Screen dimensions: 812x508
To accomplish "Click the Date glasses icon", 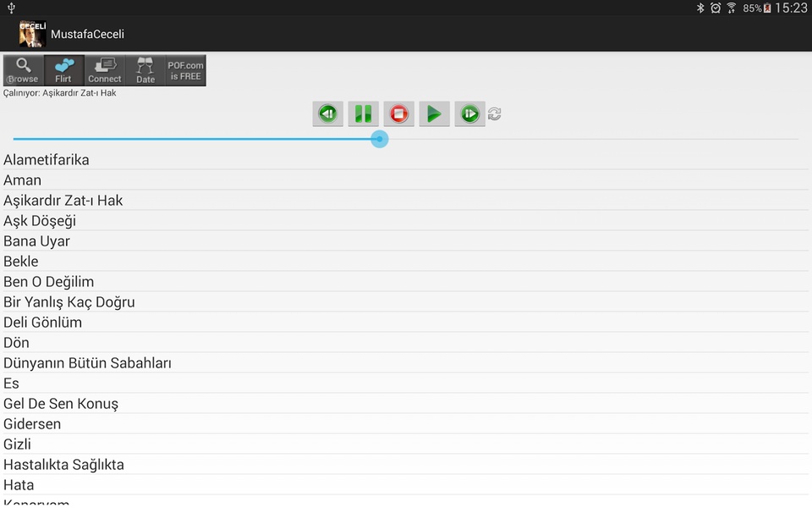I will pos(145,70).
